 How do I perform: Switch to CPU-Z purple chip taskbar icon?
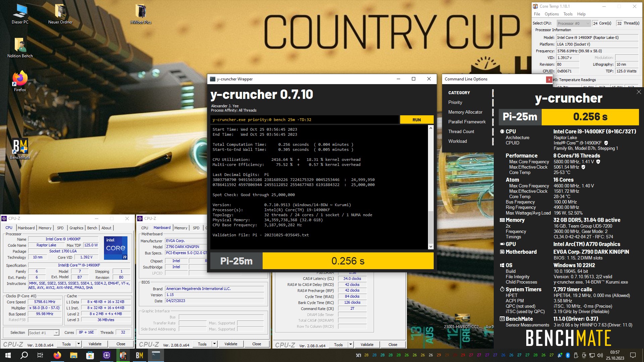107,355
